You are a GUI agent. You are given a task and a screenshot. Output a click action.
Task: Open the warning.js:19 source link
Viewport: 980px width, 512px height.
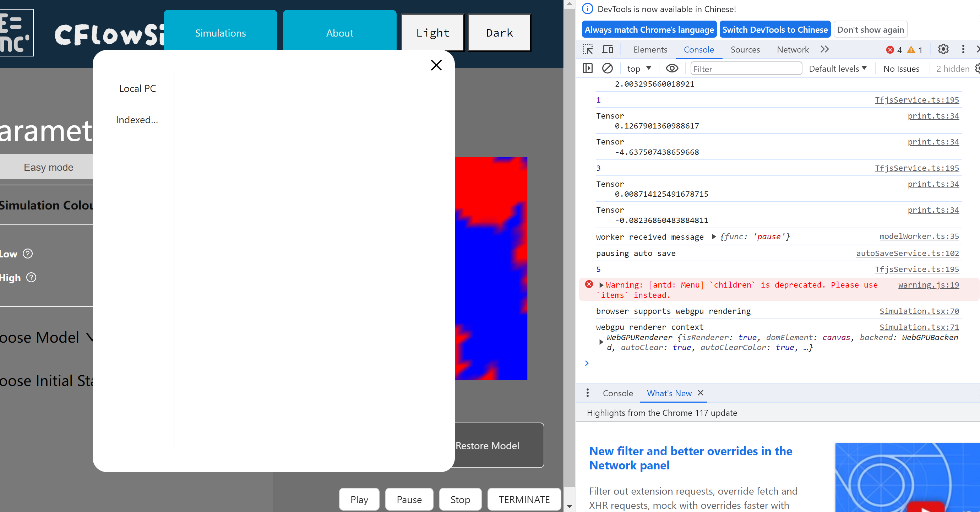point(928,284)
